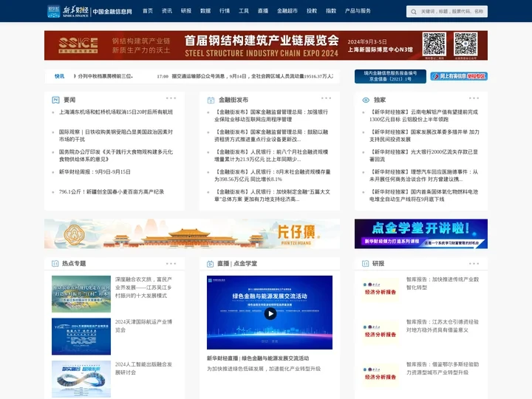Open 2024天津国际航运产业博览会 link
The image size is (532, 399).
pyautogui.click(x=143, y=326)
